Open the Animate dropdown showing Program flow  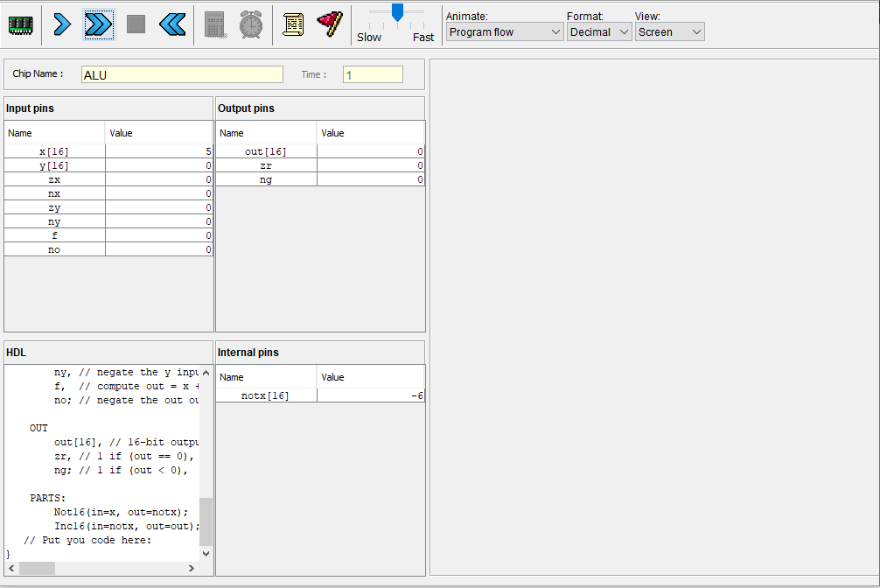[505, 32]
